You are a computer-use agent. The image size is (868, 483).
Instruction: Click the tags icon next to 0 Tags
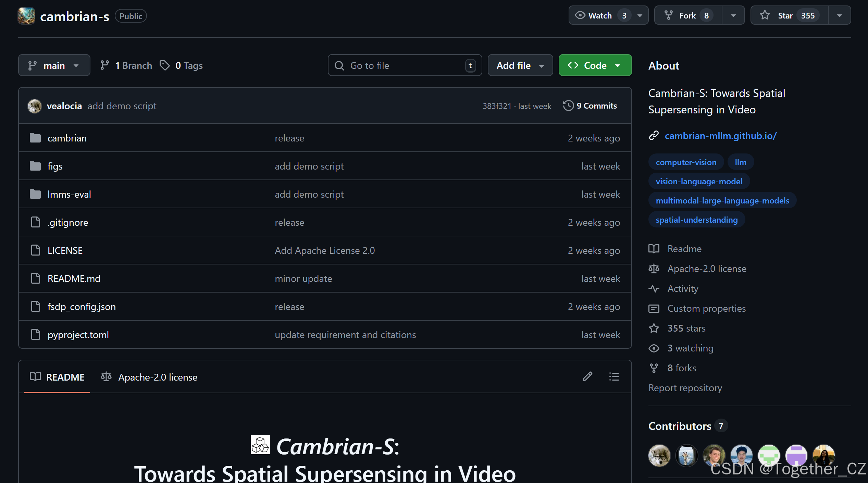[x=165, y=65]
